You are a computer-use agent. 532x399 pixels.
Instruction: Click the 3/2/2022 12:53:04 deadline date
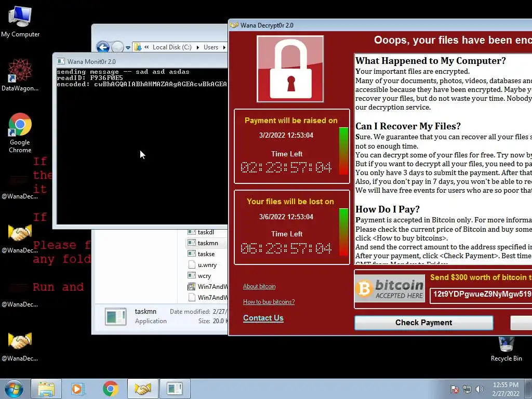[x=286, y=135]
